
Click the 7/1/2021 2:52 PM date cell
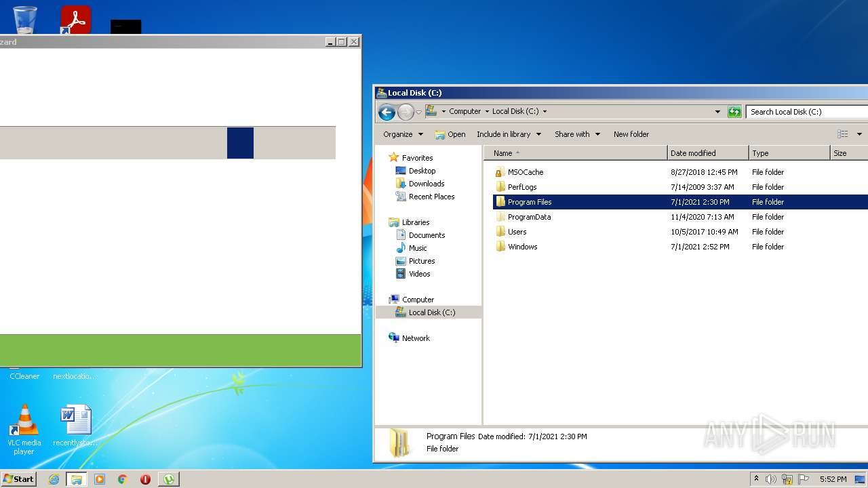(700, 247)
